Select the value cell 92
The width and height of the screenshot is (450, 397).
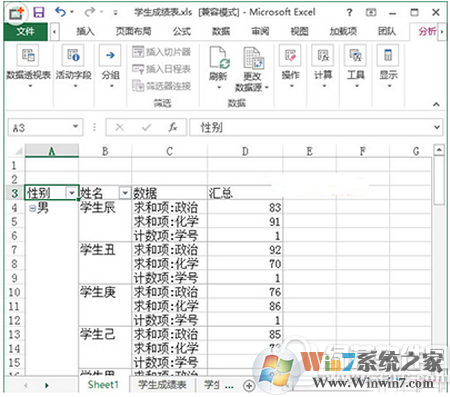245,250
